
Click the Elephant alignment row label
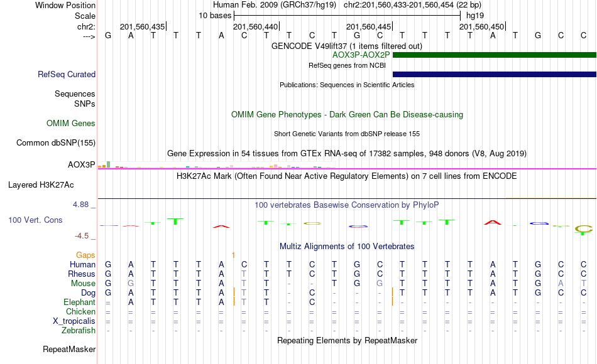[x=80, y=302]
